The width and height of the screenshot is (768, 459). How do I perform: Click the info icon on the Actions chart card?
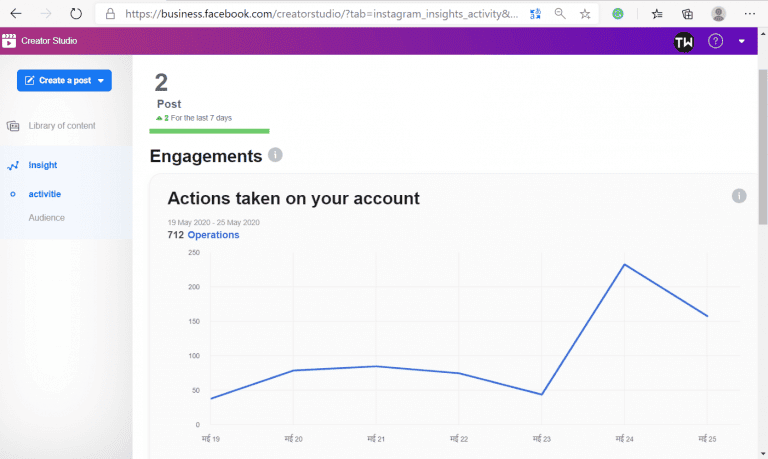pos(739,196)
